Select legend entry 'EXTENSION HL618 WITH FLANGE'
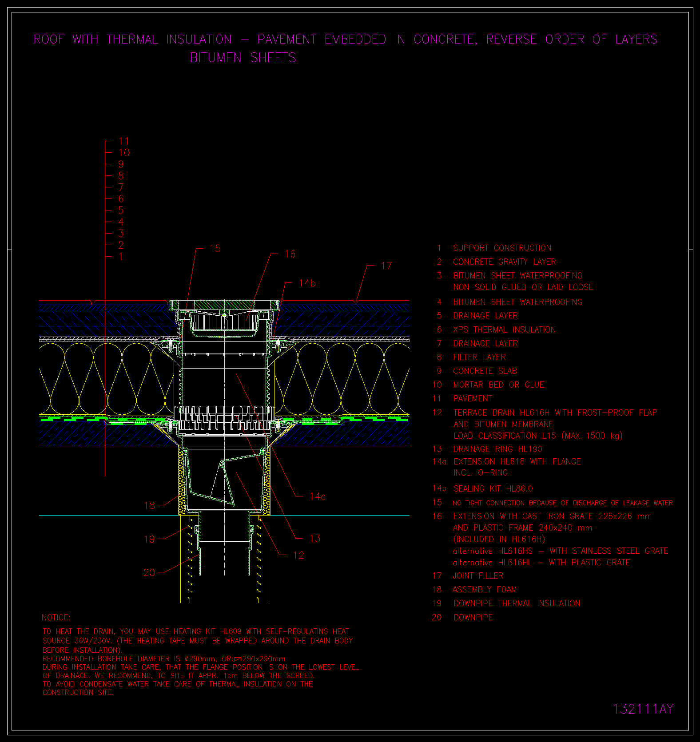 coord(517,461)
